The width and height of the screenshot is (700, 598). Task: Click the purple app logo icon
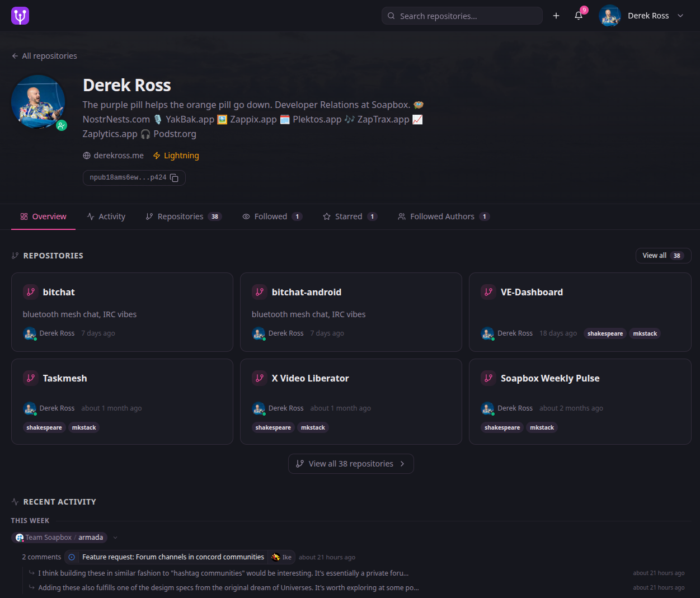click(20, 16)
